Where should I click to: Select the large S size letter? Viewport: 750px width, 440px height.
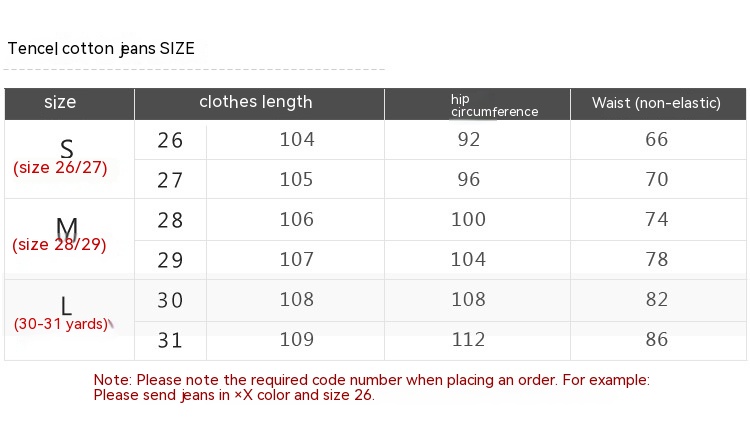click(x=67, y=149)
